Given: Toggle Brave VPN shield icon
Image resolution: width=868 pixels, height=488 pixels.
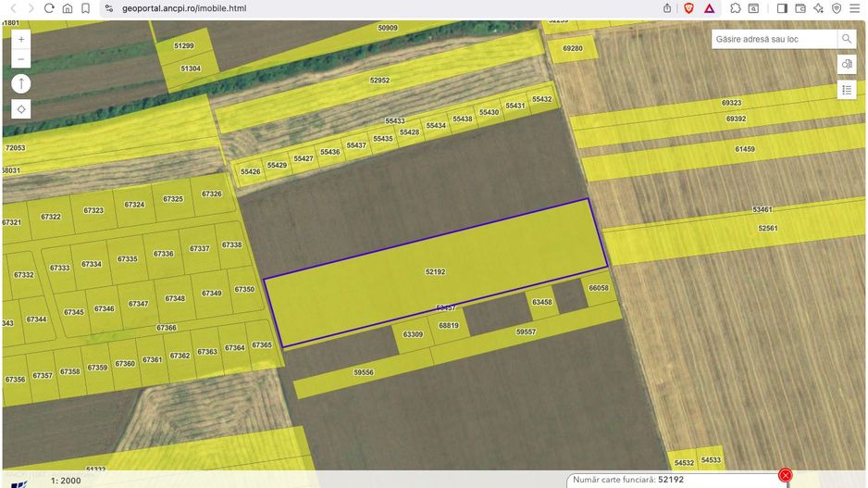Looking at the screenshot, I should (837, 8).
